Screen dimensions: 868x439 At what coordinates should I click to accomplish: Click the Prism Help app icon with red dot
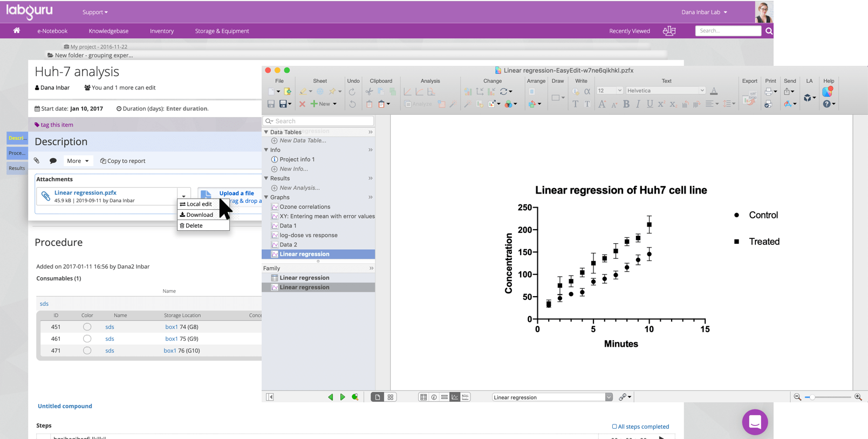point(828,92)
